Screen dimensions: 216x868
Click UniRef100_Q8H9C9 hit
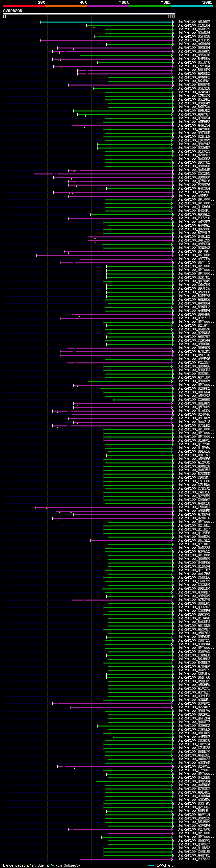tap(194, 348)
